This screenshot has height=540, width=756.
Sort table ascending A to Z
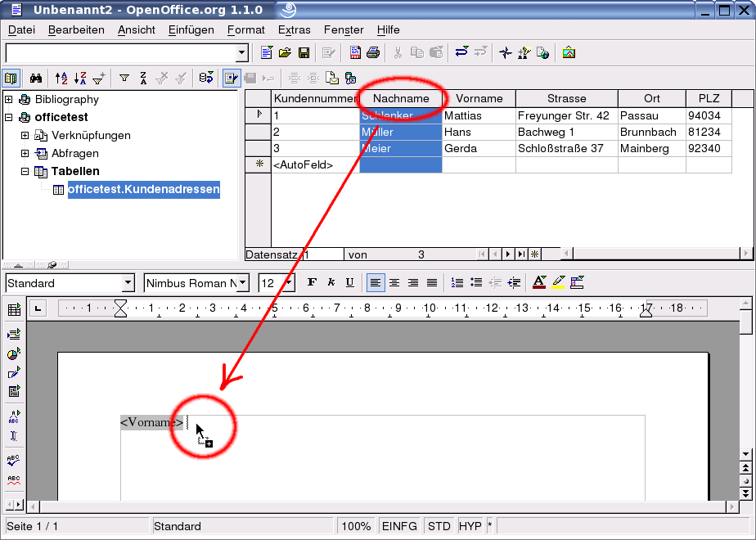click(62, 79)
